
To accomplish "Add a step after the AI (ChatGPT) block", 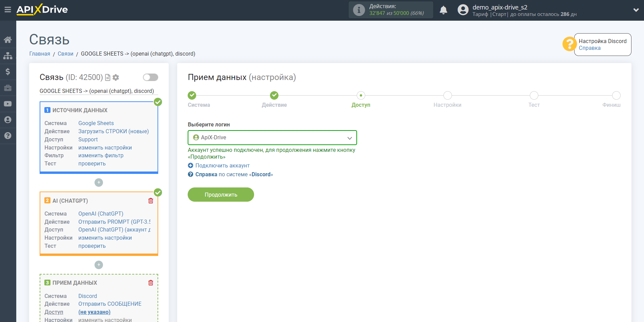I will point(99,265).
